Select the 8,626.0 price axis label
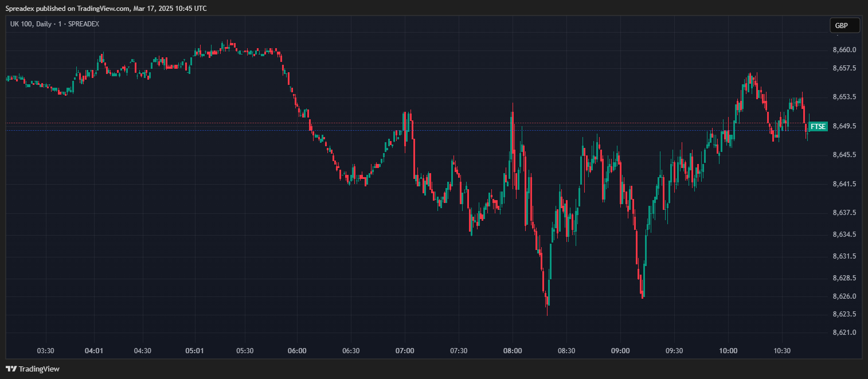This screenshot has height=379, width=868. click(844, 296)
